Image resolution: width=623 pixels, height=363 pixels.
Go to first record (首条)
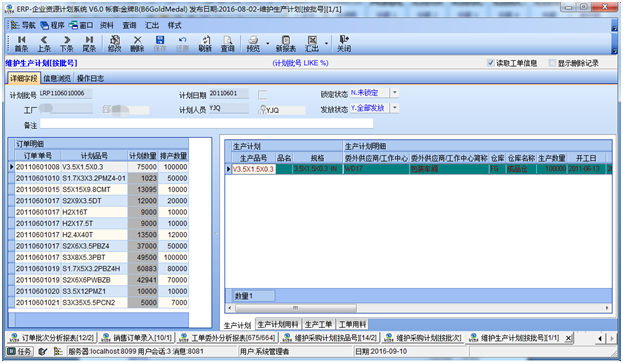pyautogui.click(x=21, y=44)
